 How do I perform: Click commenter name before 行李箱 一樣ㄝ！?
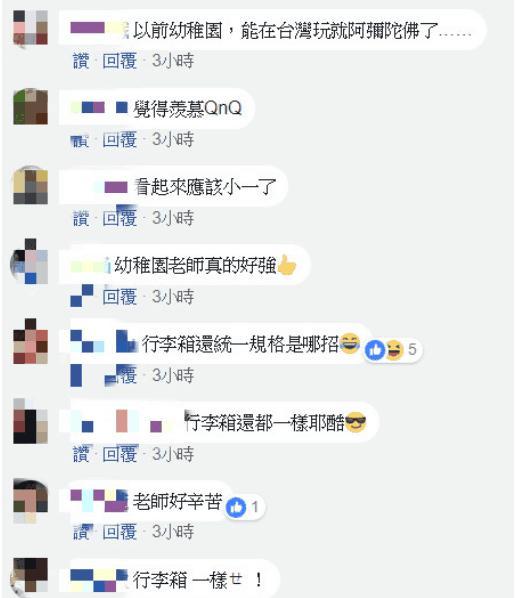[99, 580]
